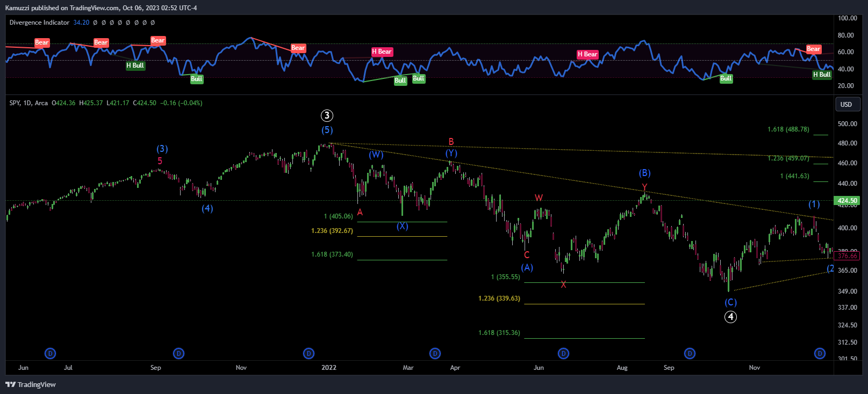868x394 pixels.
Task: Click Fibonacci target 1.236 (459.07)
Action: [788, 158]
